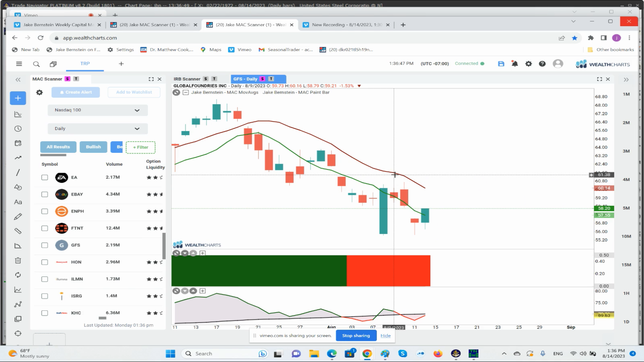Check the EA row checkbox

point(45,177)
